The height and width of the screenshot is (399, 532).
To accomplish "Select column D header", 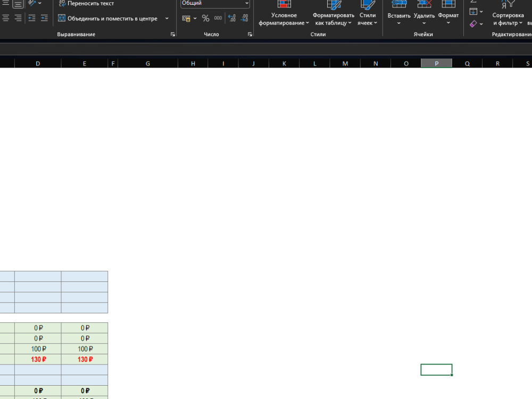I will [38, 63].
